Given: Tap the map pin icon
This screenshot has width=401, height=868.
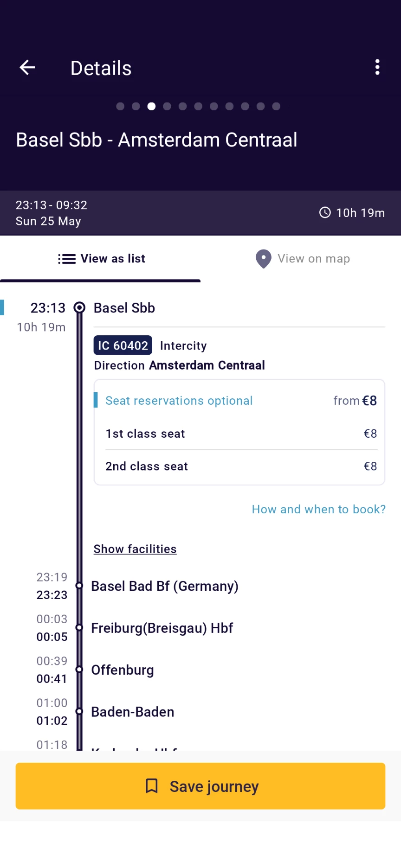Looking at the screenshot, I should point(263,259).
